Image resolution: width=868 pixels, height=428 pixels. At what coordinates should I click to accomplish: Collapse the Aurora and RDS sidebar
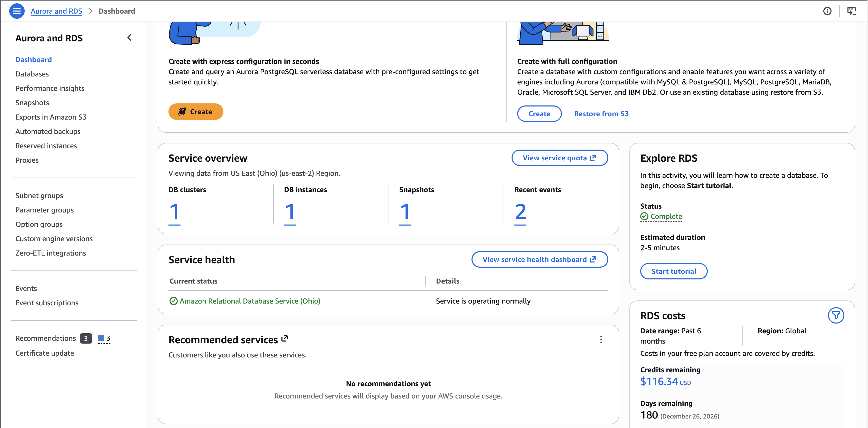tap(129, 38)
